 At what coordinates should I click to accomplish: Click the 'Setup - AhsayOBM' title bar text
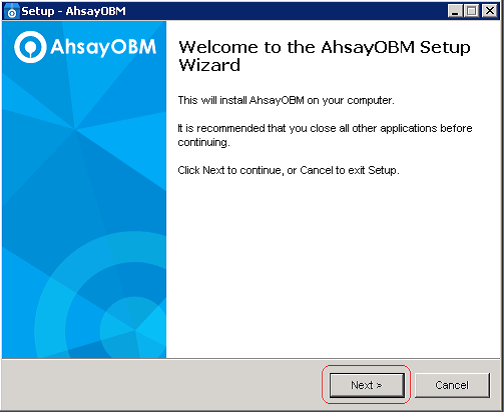pyautogui.click(x=74, y=11)
